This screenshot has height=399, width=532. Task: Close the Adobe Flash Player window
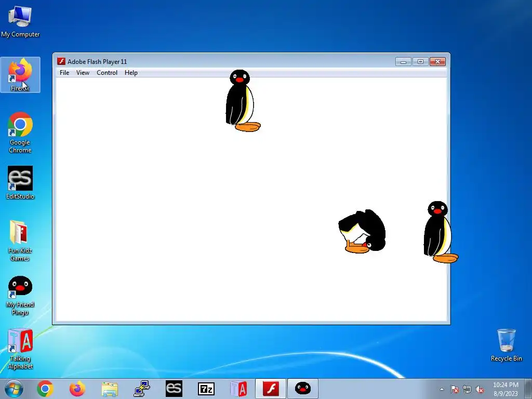tap(437, 61)
